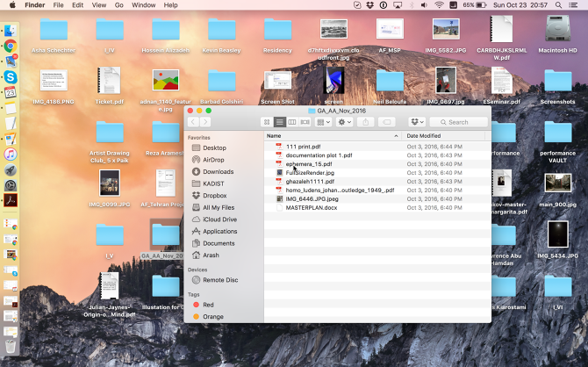Open KADIST folder in sidebar

click(x=213, y=183)
